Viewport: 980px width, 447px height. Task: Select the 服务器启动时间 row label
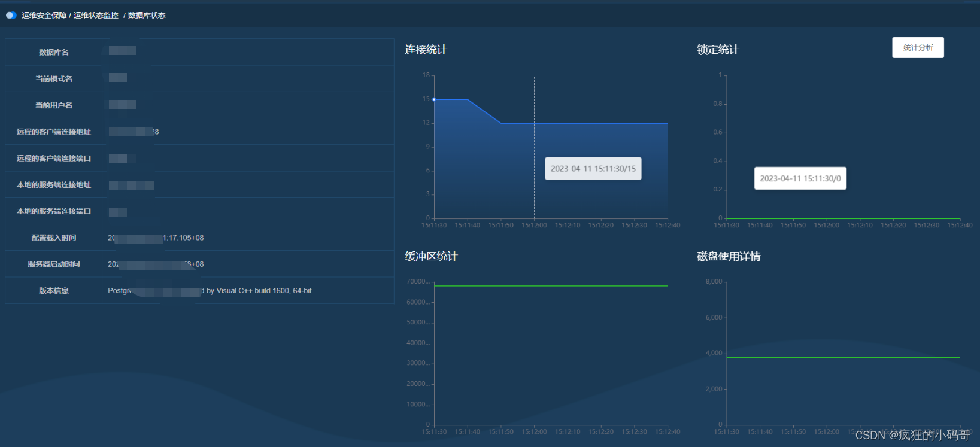coord(54,264)
